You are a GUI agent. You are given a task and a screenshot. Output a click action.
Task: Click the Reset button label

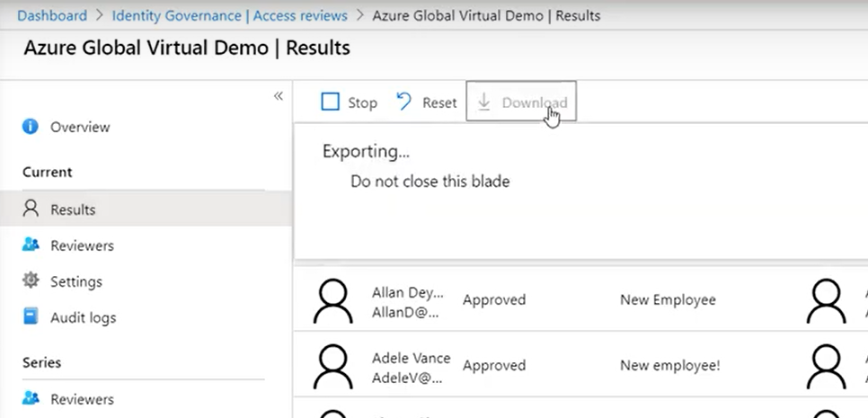(x=439, y=102)
